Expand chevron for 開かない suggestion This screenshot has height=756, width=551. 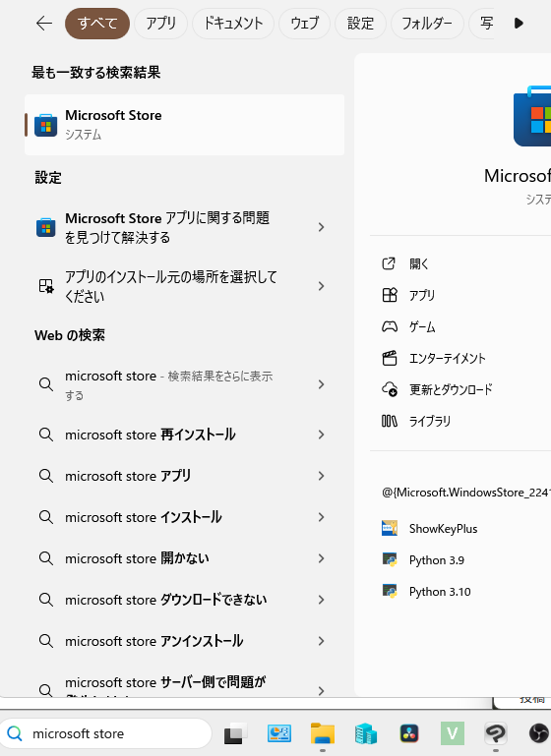point(322,558)
